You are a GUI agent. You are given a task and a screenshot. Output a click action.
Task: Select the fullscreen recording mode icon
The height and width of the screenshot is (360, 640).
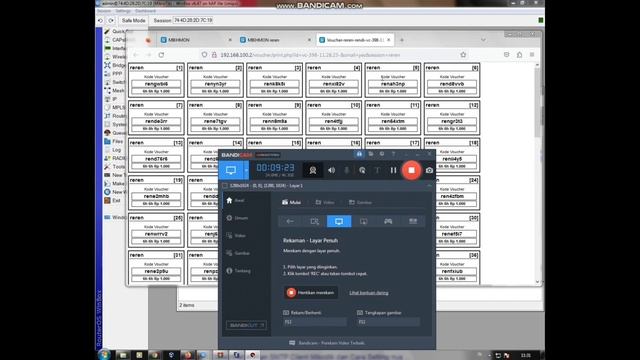pyautogui.click(x=339, y=221)
